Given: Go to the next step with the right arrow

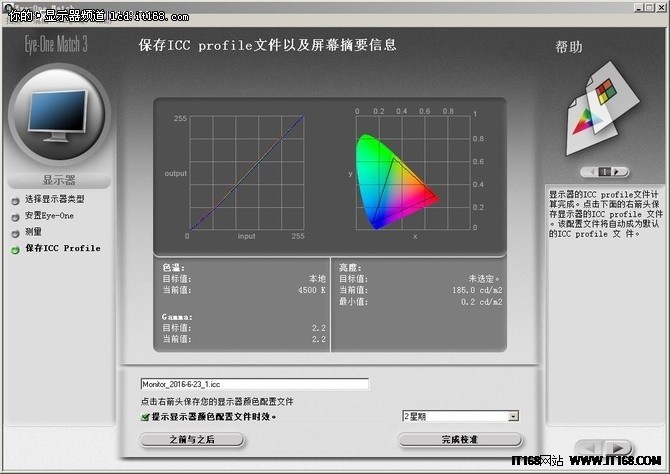Looking at the screenshot, I should [x=618, y=448].
